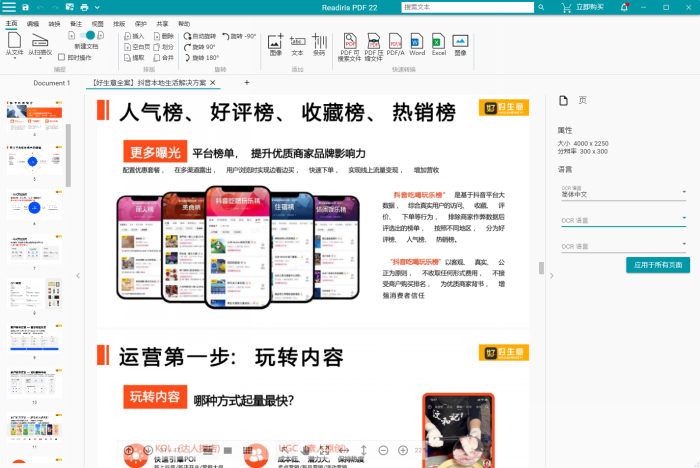Switch to the Document 1 tab
700x468 pixels.
(52, 83)
